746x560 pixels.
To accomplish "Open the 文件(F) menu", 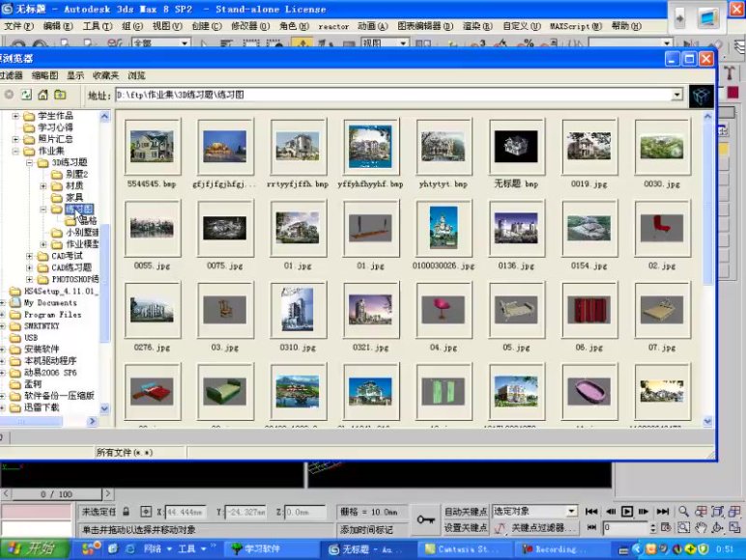I will click(x=18, y=26).
